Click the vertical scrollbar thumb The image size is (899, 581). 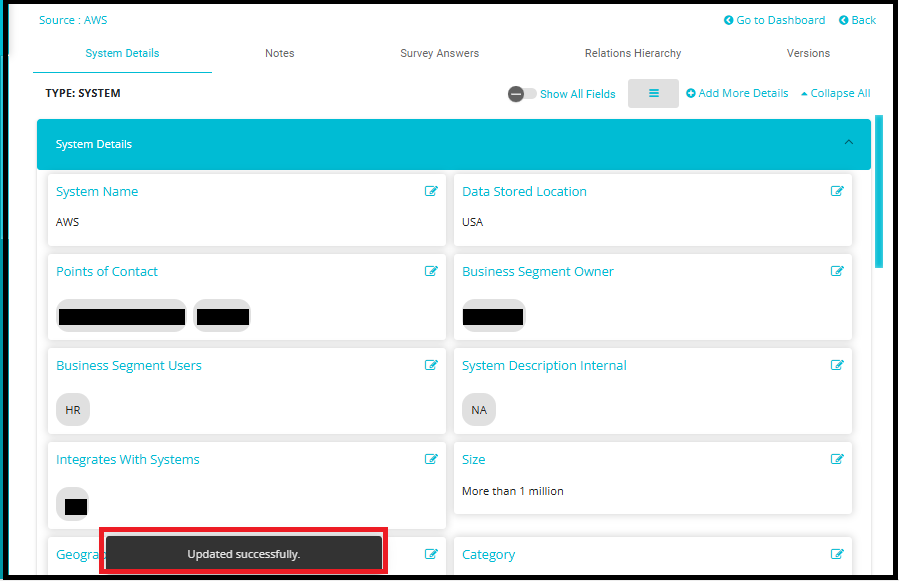click(879, 190)
